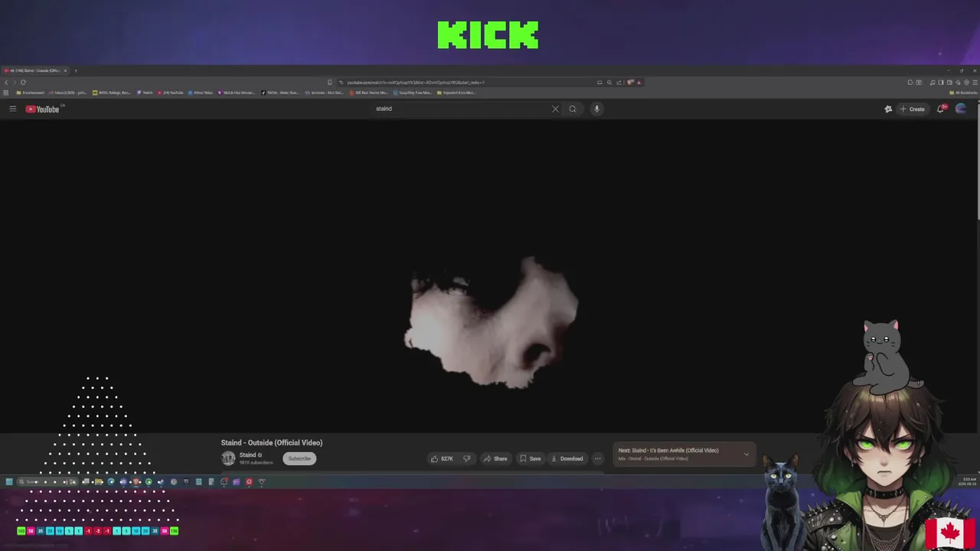Click the Brave shields icon
Viewport: 980px width, 551px height.
pyautogui.click(x=629, y=83)
